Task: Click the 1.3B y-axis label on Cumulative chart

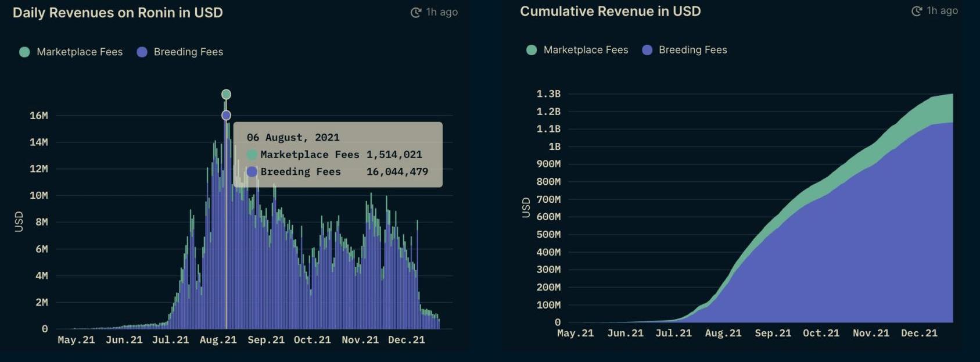Action: click(x=548, y=94)
